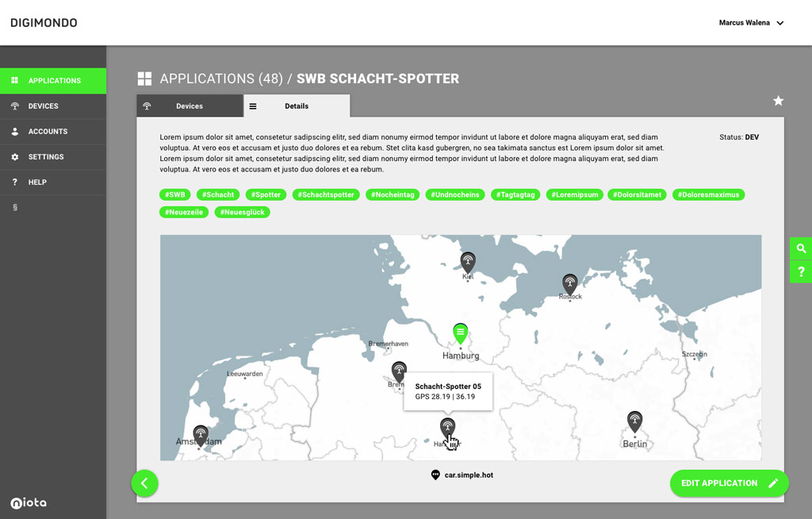This screenshot has width=812, height=519.
Task: Click the green pin at Hamburg
Action: 461,333
